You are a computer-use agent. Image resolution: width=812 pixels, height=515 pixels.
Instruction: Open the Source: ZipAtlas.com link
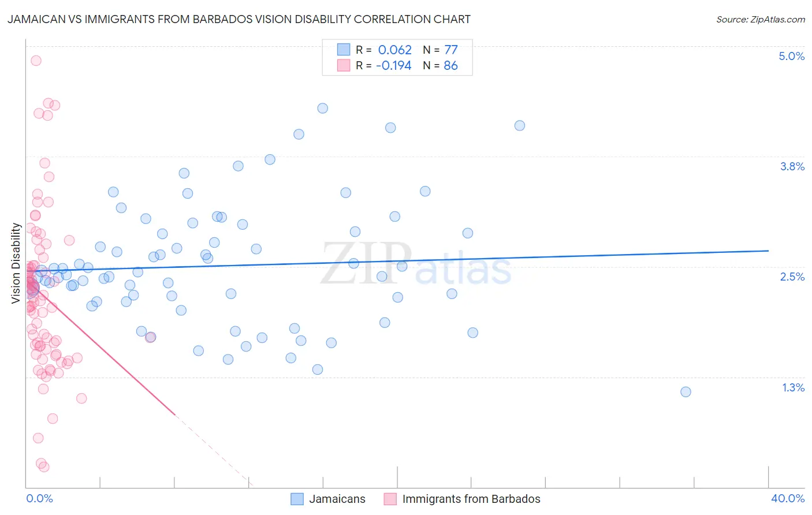click(761, 19)
